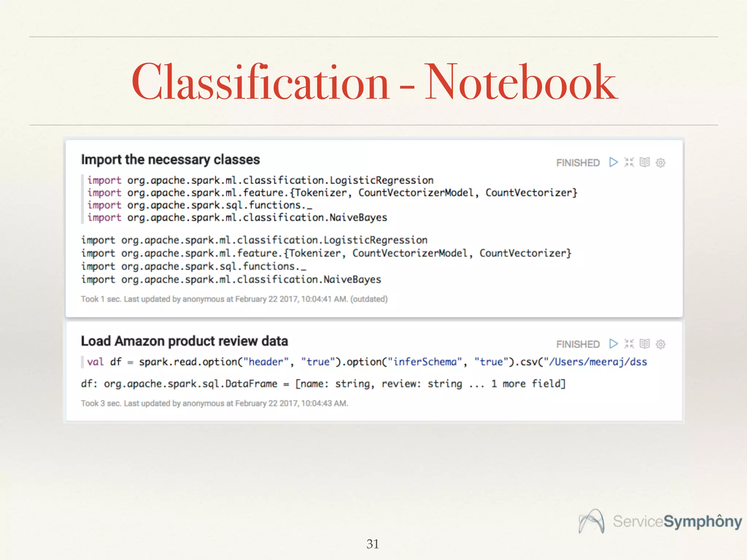Toggle output of the Load Amazon paragraph
This screenshot has height=560, width=747.
pos(645,344)
